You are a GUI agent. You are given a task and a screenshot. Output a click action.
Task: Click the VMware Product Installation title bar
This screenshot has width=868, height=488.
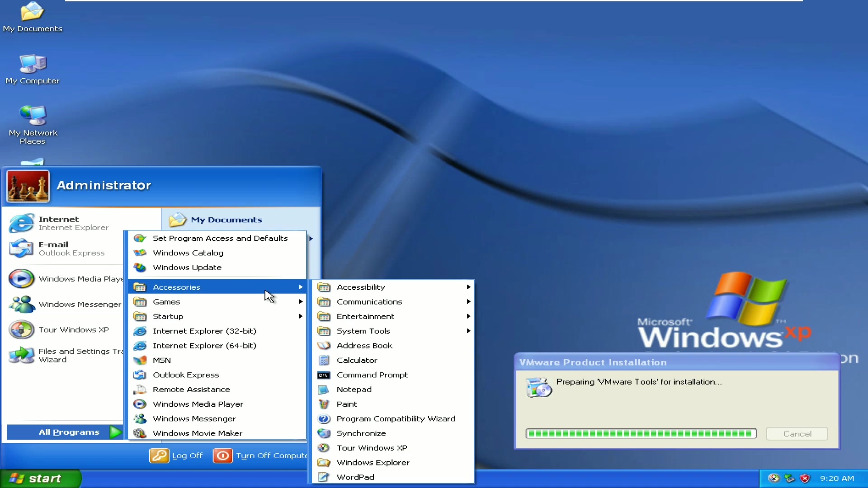click(677, 362)
